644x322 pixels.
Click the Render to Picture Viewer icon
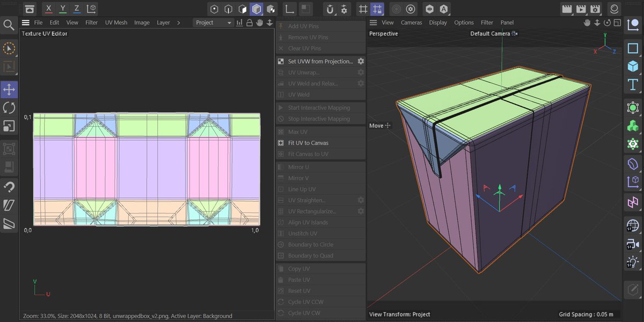(x=582, y=9)
